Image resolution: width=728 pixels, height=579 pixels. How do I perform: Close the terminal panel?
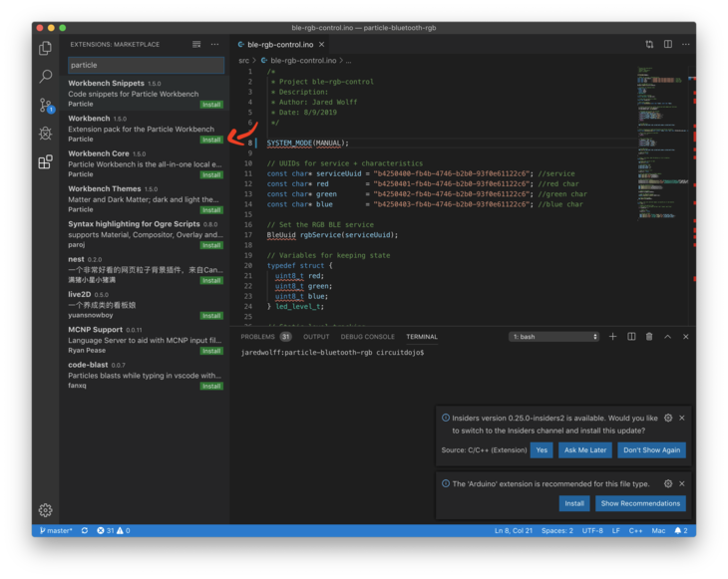685,337
